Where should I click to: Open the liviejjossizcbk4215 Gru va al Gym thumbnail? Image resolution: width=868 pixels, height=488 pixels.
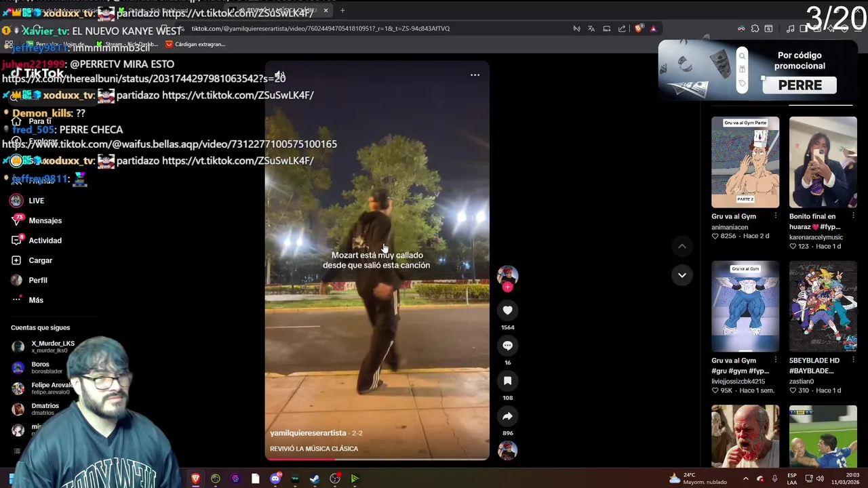[x=745, y=306]
